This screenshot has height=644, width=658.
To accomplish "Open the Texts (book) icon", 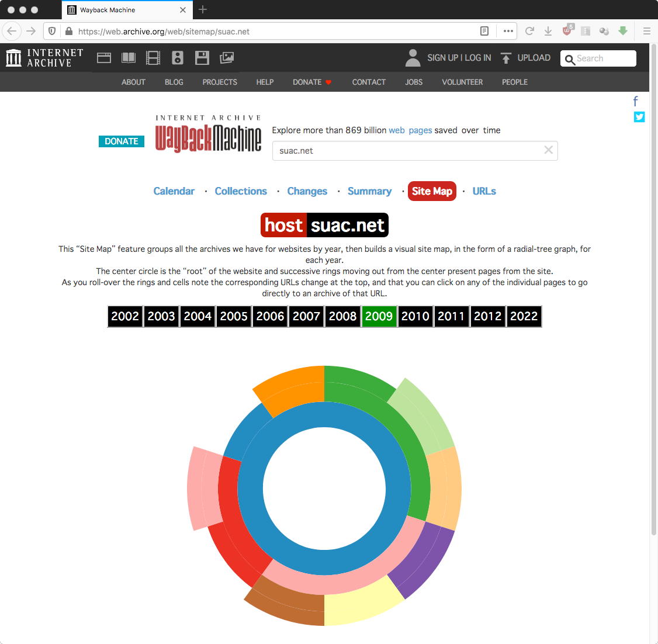I will tap(129, 58).
